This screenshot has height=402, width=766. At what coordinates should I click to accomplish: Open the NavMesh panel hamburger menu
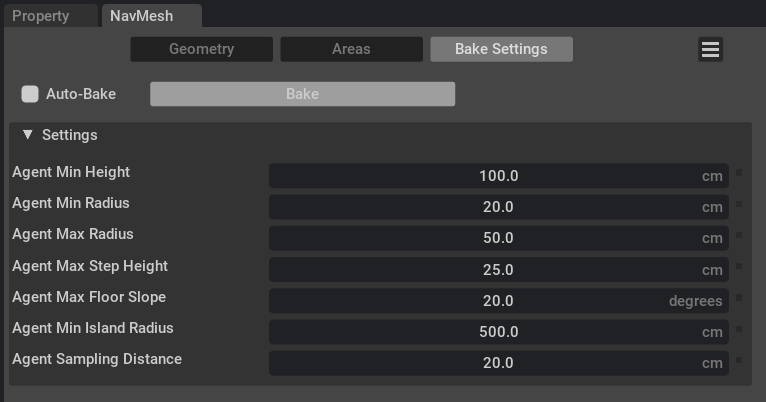point(710,50)
